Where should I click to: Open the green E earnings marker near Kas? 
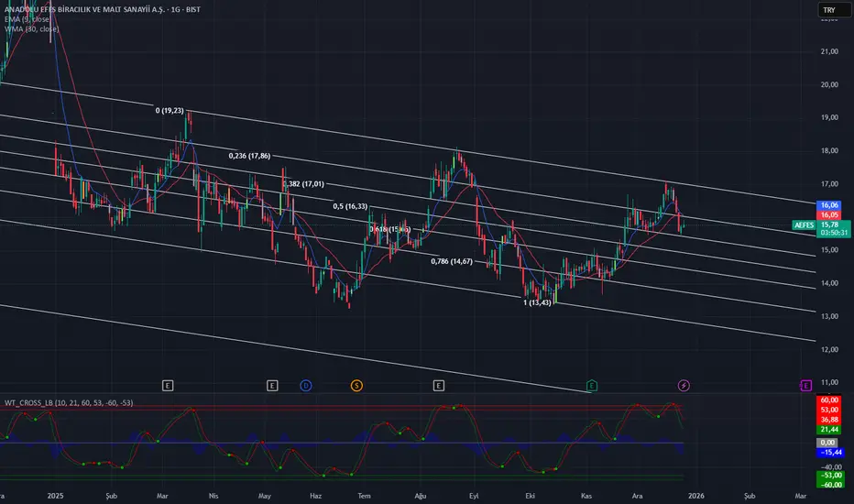pyautogui.click(x=592, y=386)
